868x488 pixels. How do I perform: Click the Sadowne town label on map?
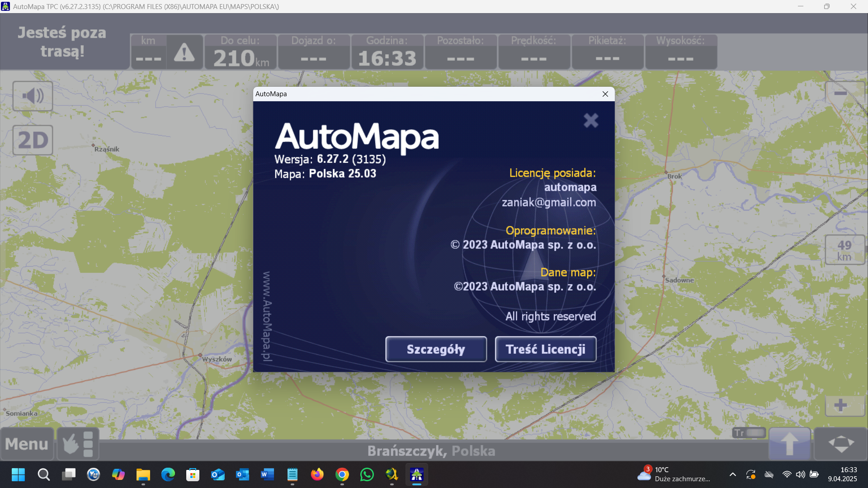pyautogui.click(x=679, y=280)
